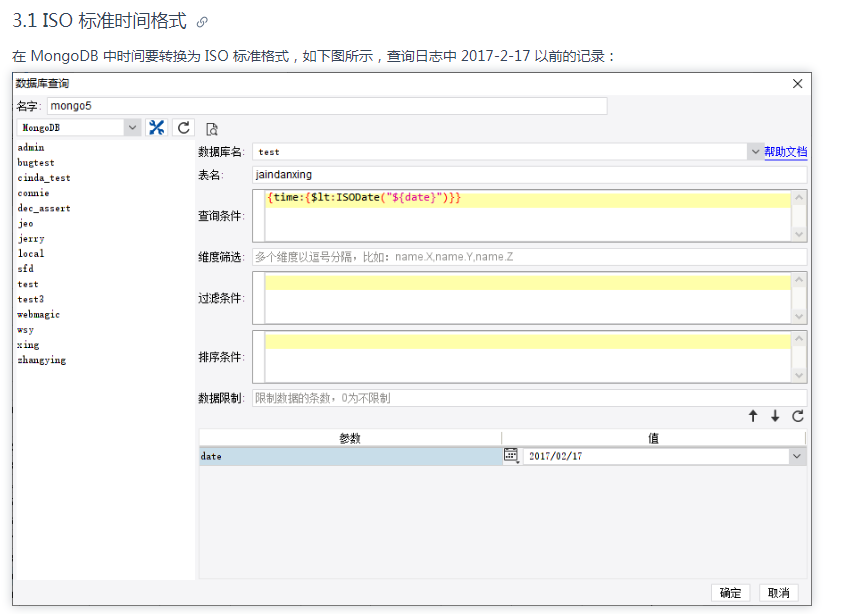
Task: Move parameter down with the down arrow
Action: click(775, 416)
